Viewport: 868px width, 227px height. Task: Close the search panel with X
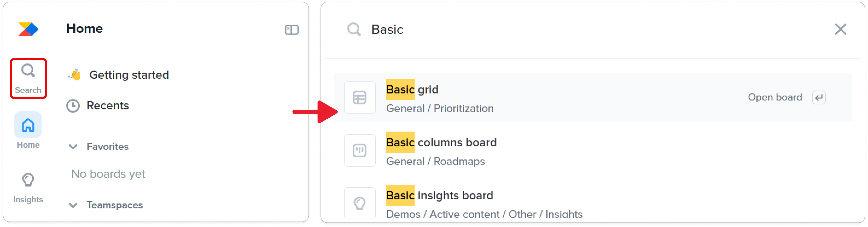(840, 29)
